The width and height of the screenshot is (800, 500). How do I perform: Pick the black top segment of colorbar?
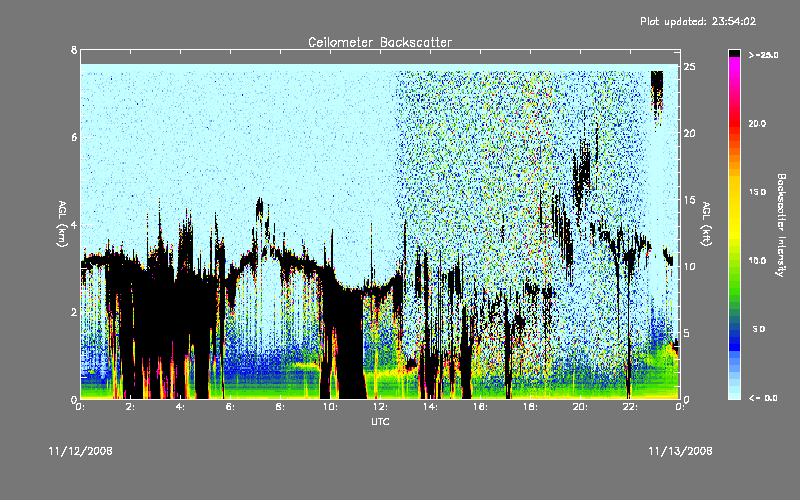(x=734, y=53)
